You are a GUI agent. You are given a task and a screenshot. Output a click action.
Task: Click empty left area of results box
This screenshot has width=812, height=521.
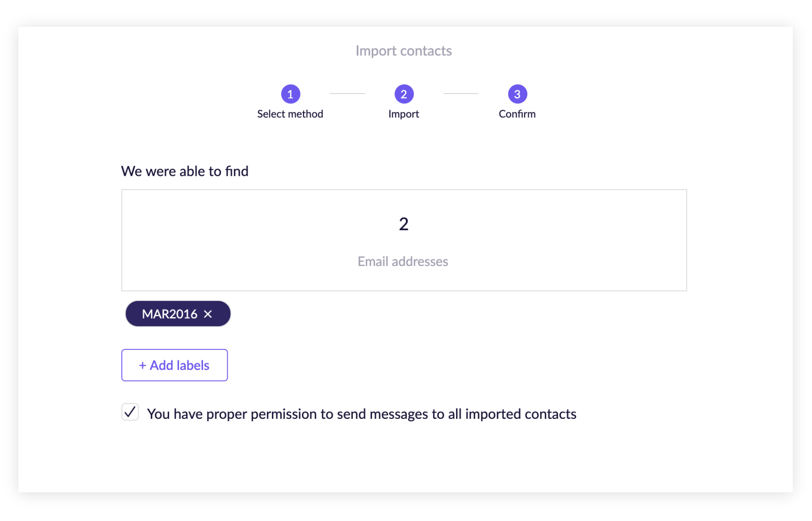(213, 240)
